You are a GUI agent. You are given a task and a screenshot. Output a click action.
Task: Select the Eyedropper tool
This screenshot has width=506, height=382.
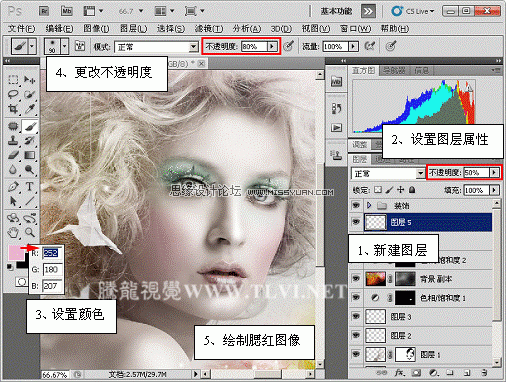[30, 109]
